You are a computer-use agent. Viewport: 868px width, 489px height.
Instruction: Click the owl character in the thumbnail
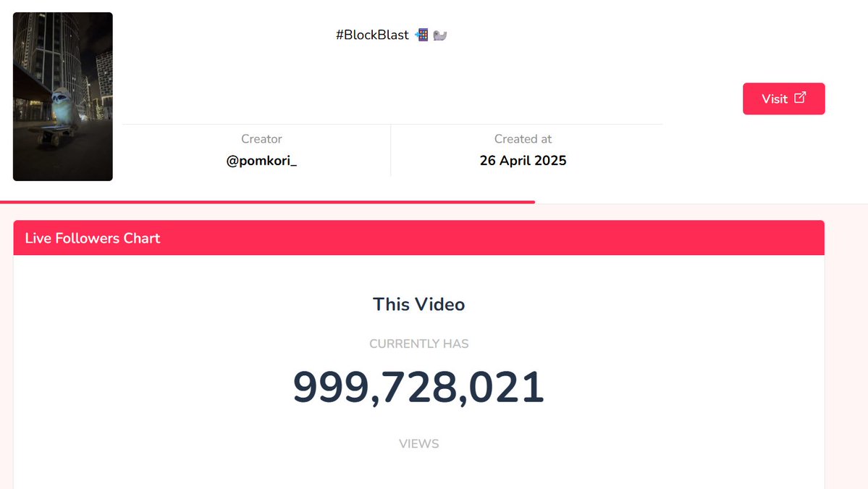tap(64, 107)
